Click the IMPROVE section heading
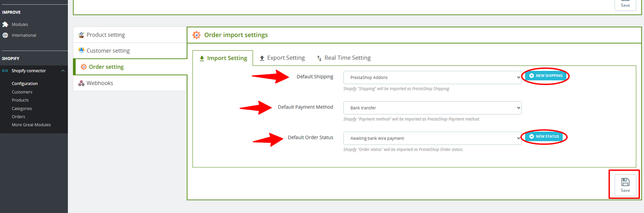 [11, 12]
